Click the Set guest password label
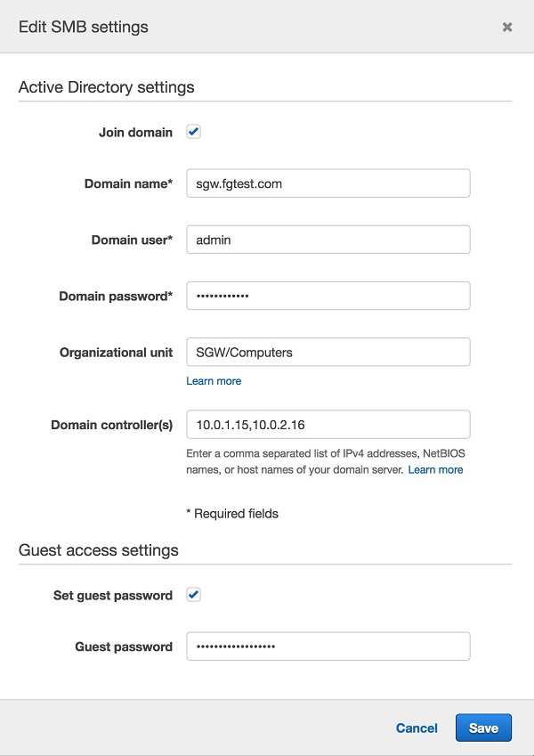The image size is (534, 756). (113, 596)
